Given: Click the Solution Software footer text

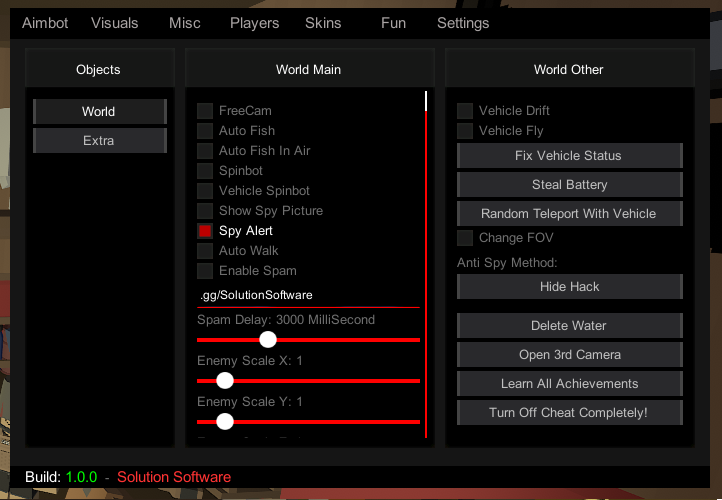Looking at the screenshot, I should pyautogui.click(x=174, y=477).
